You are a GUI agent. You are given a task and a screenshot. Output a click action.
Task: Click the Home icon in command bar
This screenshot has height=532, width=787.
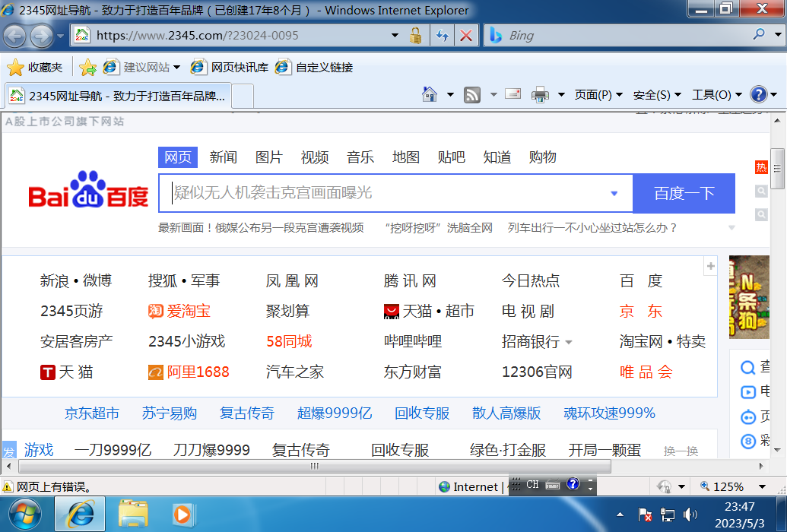pos(430,94)
